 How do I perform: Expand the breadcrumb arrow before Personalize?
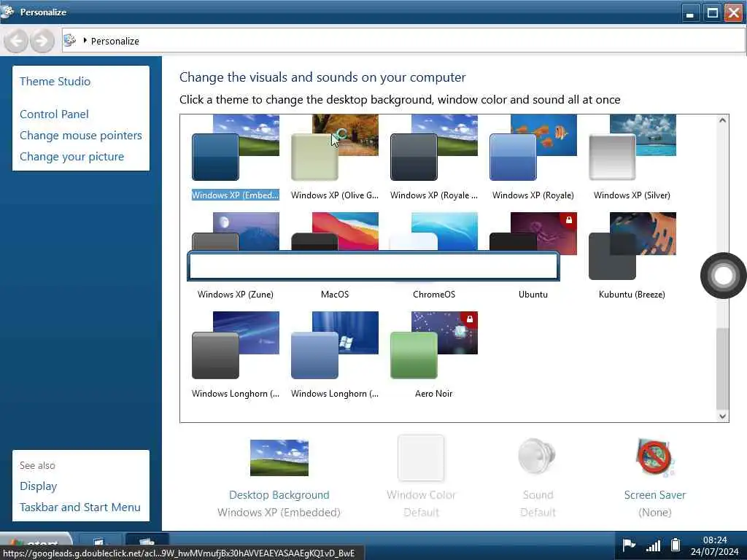(85, 41)
